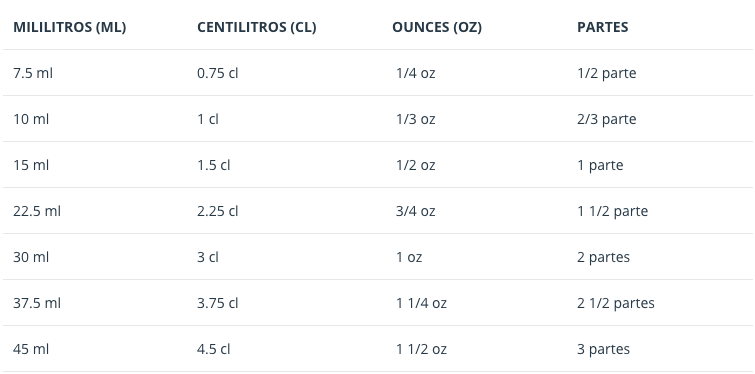The width and height of the screenshot is (755, 374).
Task: Select the 37.5 ml cell
Action: click(37, 303)
